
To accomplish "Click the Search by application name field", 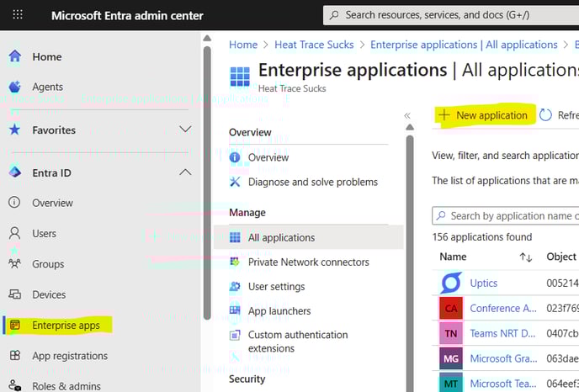I will pos(509,216).
